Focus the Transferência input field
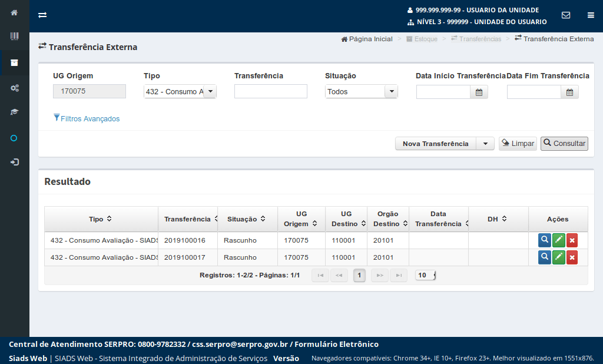This screenshot has width=603, height=364. point(271,91)
